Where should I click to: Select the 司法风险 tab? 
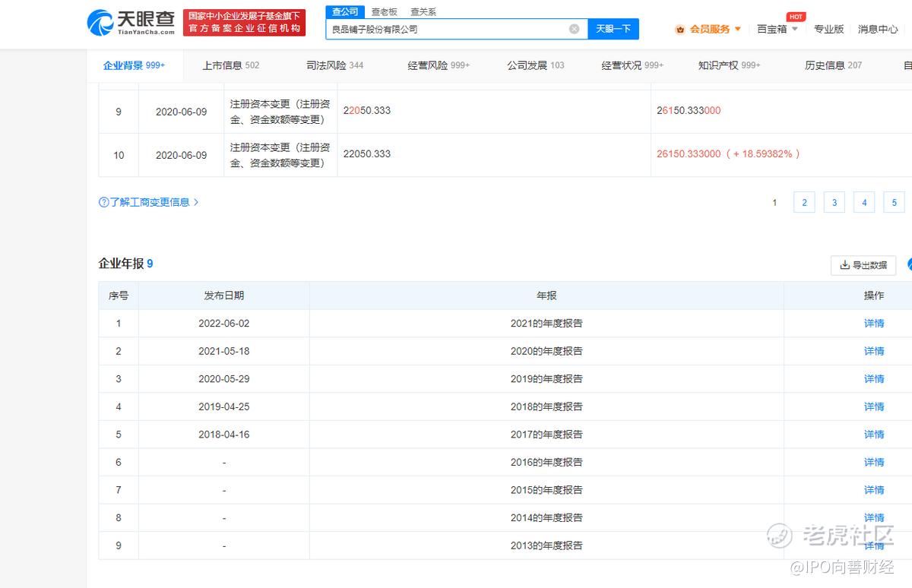pyautogui.click(x=334, y=65)
